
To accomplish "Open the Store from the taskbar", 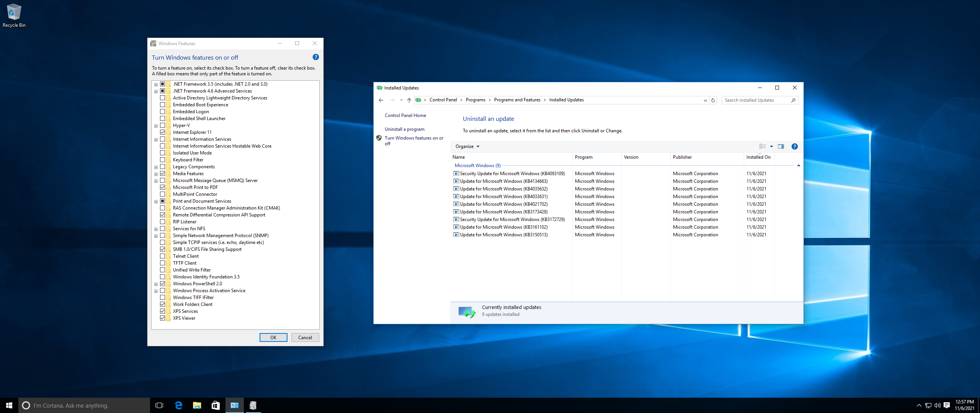I will coord(216,405).
